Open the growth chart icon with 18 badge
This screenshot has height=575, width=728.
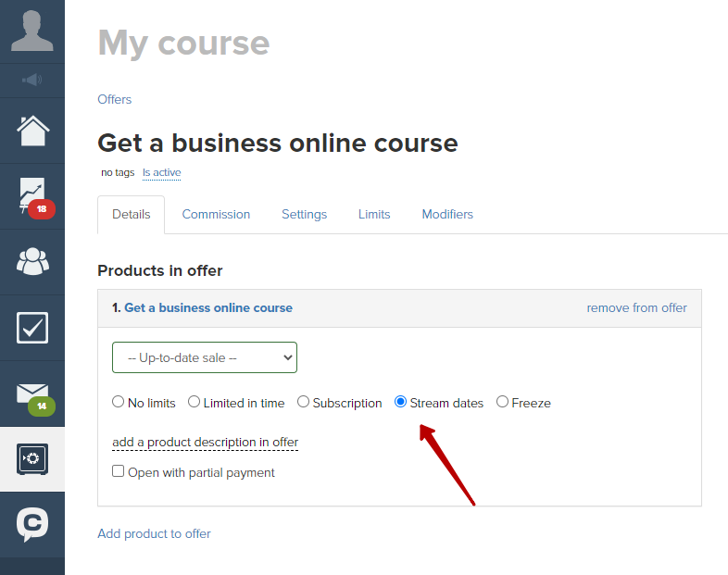pos(36,197)
